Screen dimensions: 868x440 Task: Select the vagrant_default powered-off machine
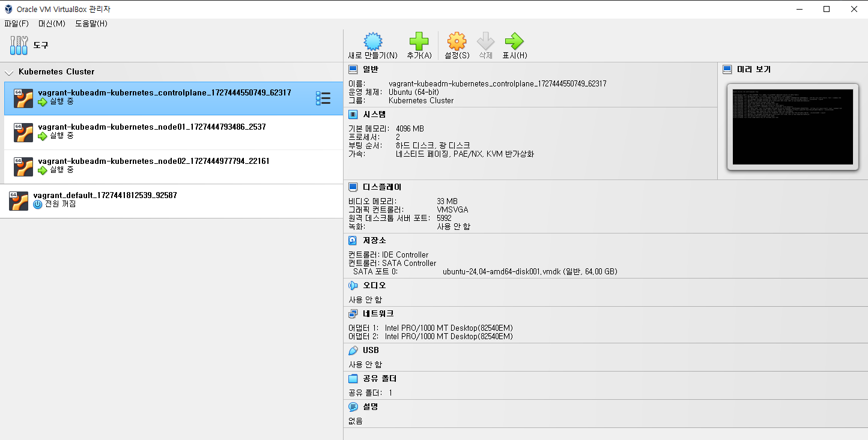coord(171,201)
